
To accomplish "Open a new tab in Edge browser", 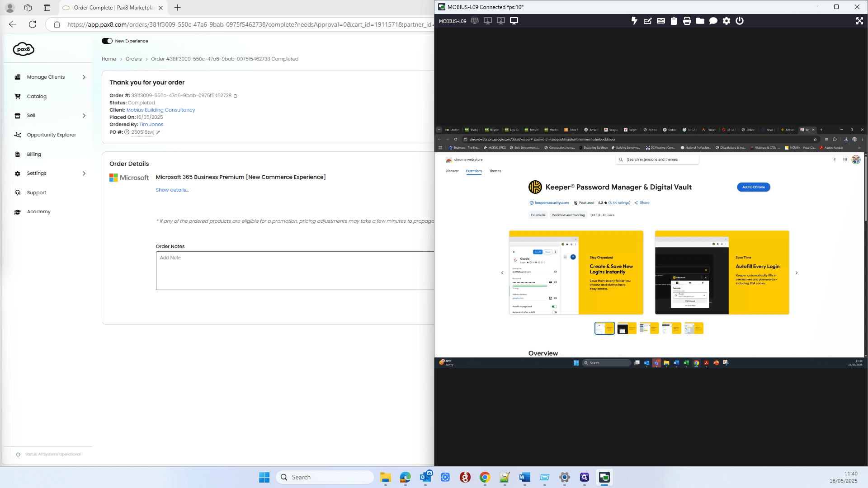I will click(178, 8).
